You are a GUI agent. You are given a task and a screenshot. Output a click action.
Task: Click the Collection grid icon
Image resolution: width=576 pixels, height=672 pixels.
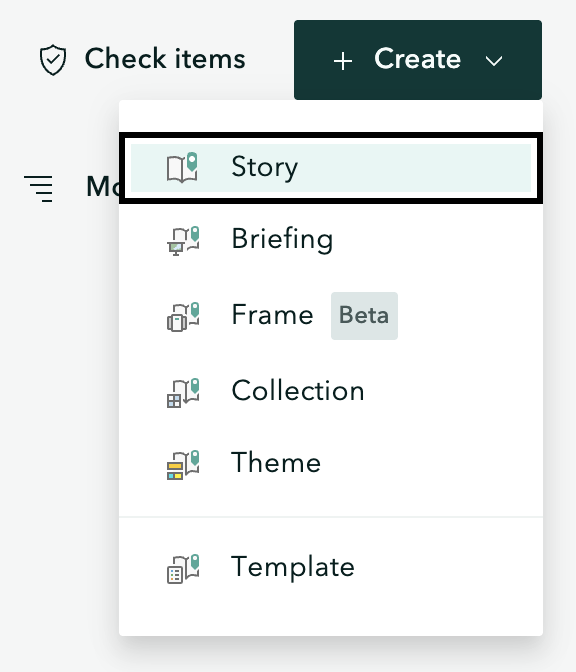pos(183,393)
